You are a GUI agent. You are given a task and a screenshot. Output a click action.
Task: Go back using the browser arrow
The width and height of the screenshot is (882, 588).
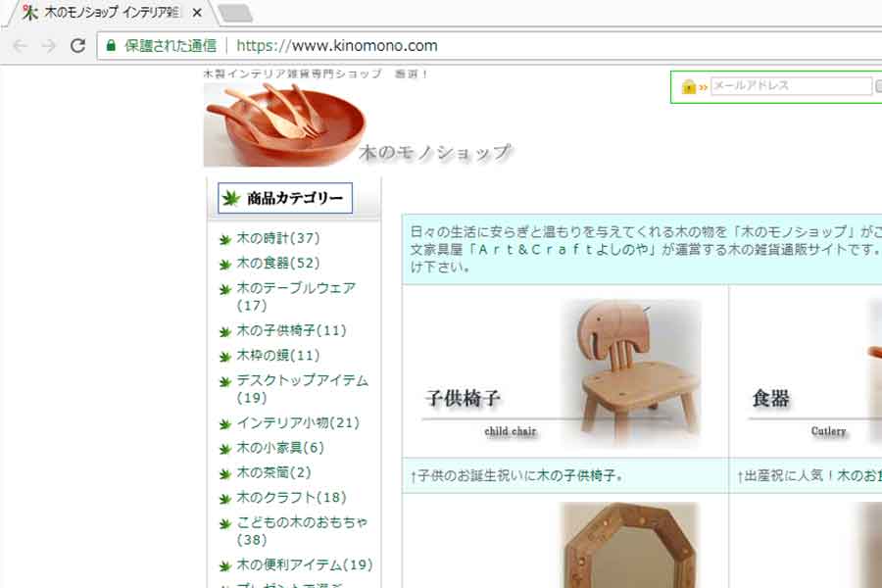point(21,46)
